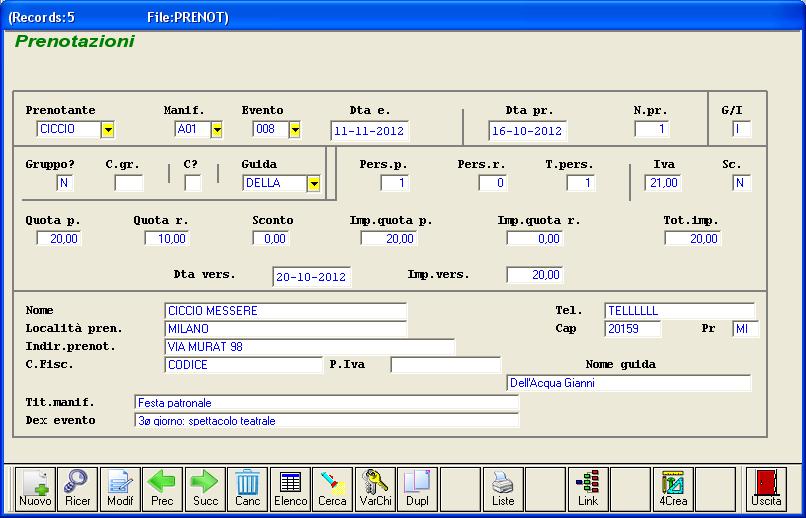The image size is (806, 518).
Task: Select the N.pr. number field
Action: coord(651,129)
